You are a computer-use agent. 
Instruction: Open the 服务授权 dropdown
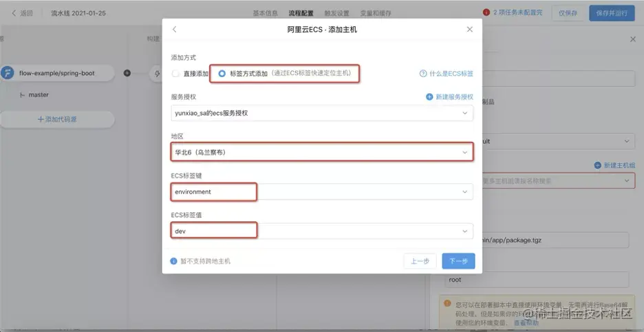(x=321, y=113)
